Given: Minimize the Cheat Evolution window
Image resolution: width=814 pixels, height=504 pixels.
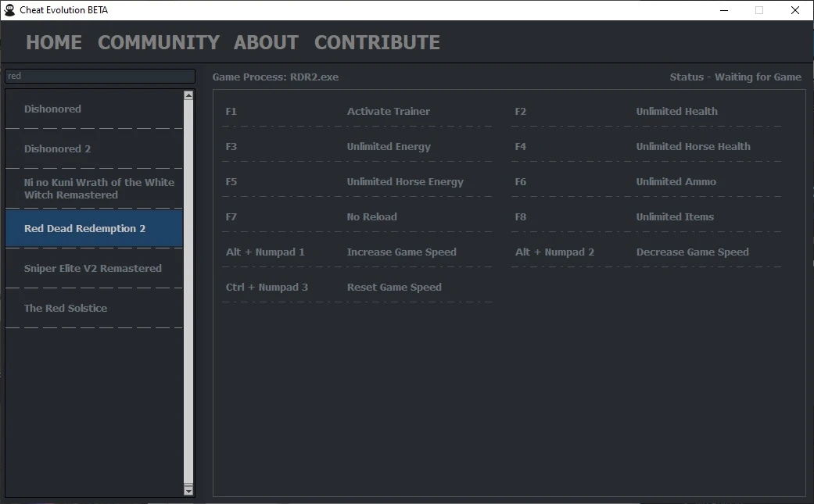Looking at the screenshot, I should point(724,10).
